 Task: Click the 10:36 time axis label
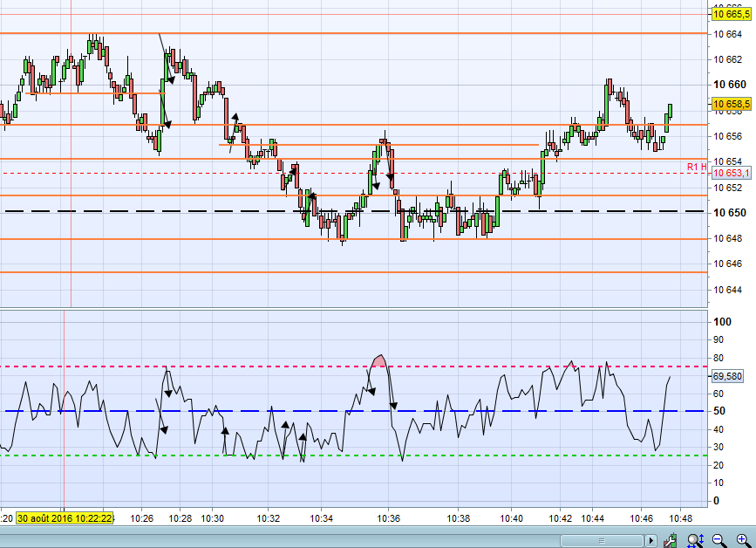point(388,518)
